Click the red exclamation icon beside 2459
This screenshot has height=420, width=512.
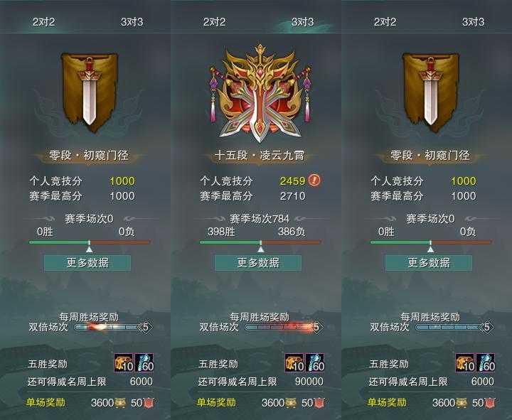click(314, 180)
